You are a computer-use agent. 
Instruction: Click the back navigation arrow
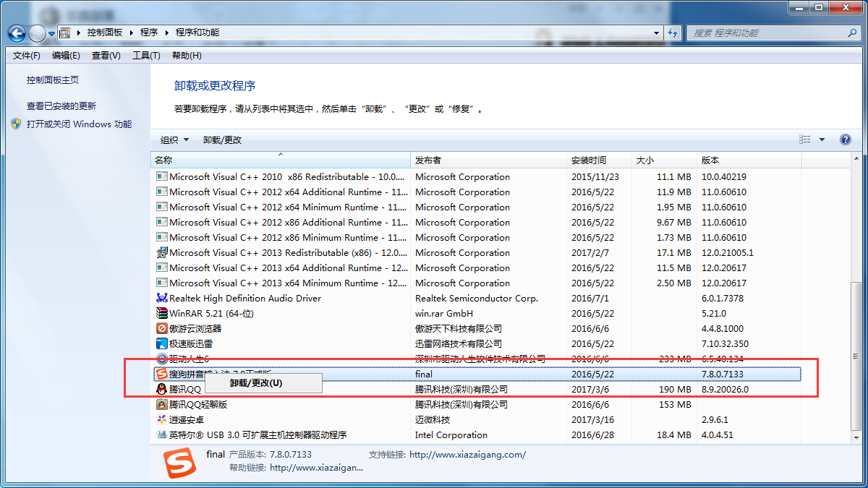pyautogui.click(x=16, y=33)
